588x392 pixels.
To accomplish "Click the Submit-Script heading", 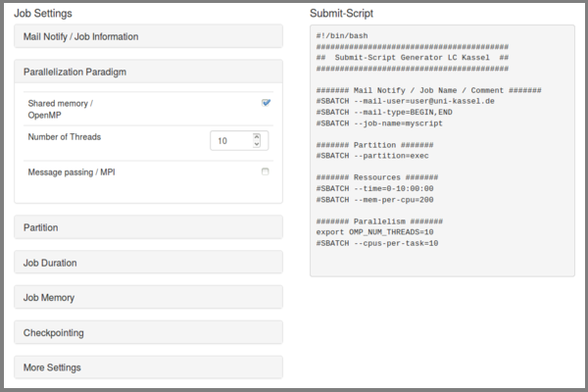I will pos(341,14).
